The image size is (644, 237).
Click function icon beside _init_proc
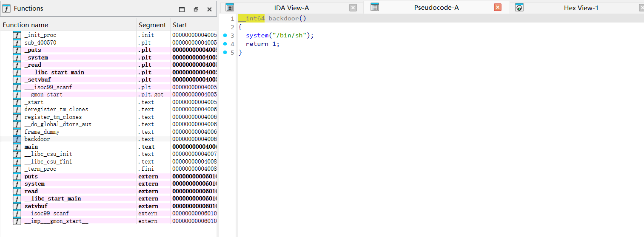(17, 35)
